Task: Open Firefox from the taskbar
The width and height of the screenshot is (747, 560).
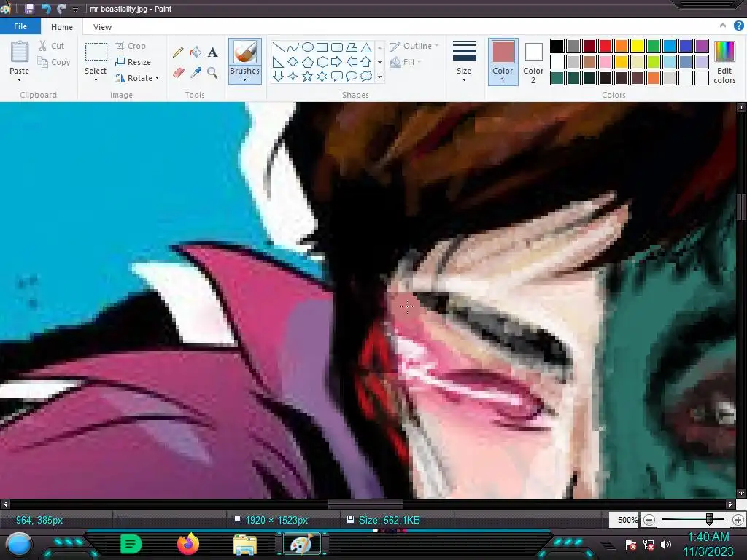Action: [x=187, y=544]
